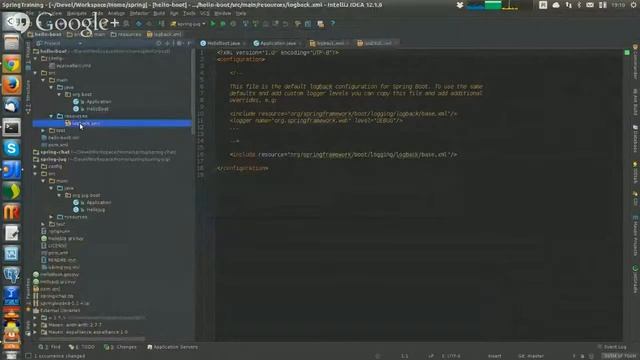The image size is (640, 360).
Task: Click the UTF-8 encoding in status bar
Action: [451, 356]
